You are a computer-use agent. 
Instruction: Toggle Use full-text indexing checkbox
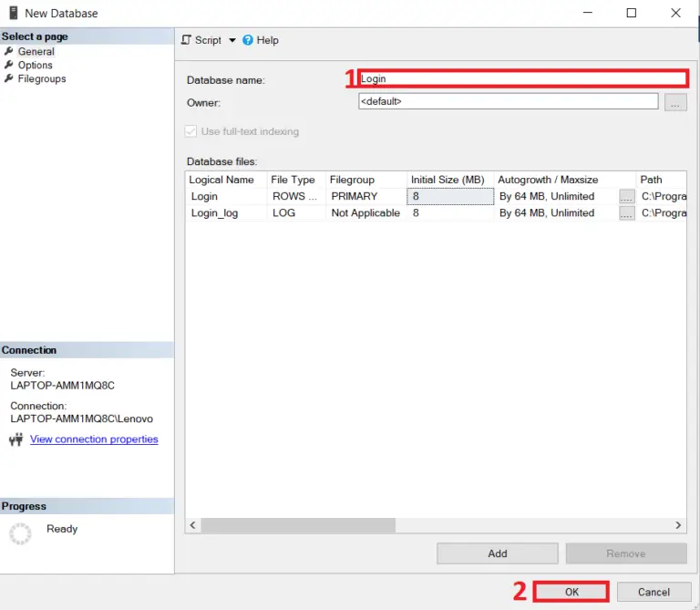click(x=191, y=131)
